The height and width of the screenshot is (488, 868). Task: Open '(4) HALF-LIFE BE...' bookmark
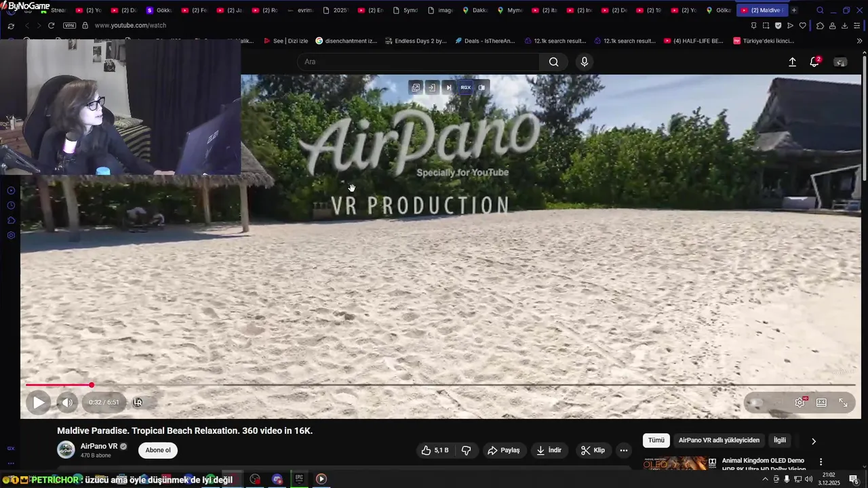pyautogui.click(x=693, y=41)
